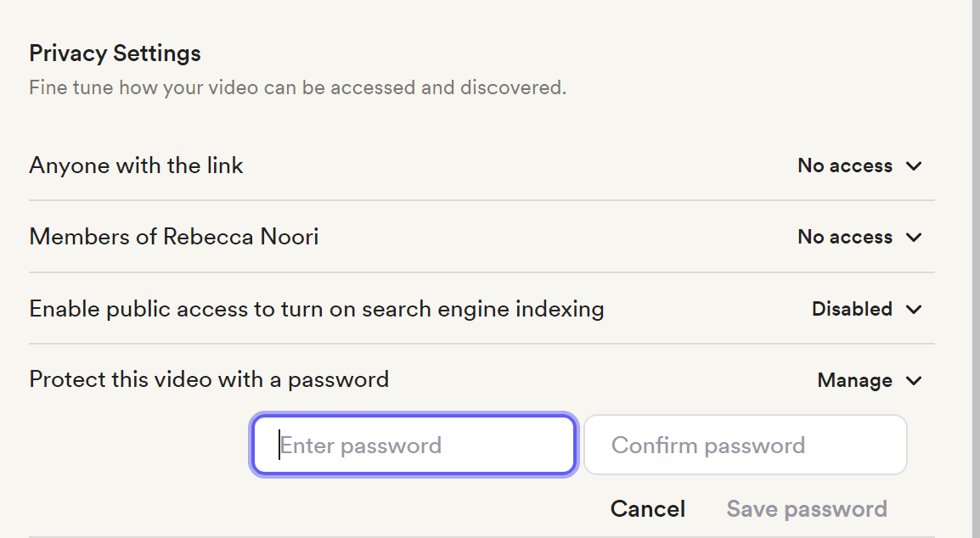Image resolution: width=980 pixels, height=538 pixels.
Task: Click chevron in Members of Rebecca Noori row
Action: (x=914, y=238)
